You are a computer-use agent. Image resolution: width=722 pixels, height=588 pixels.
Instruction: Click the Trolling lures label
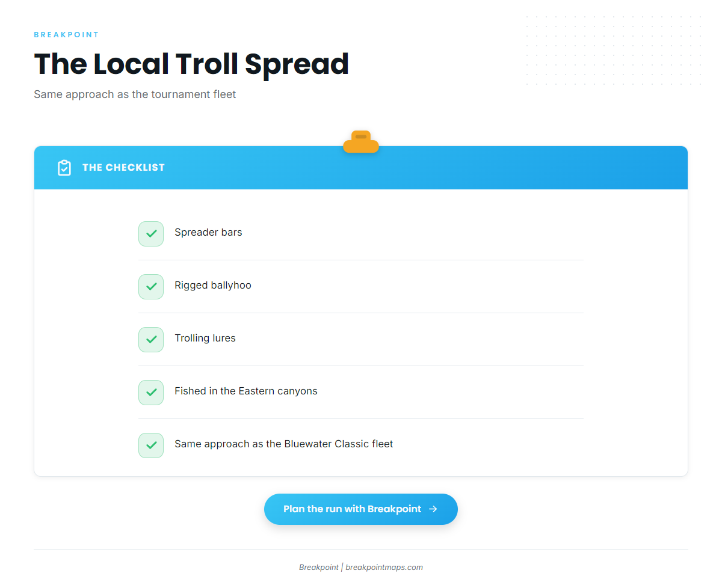pyautogui.click(x=205, y=338)
